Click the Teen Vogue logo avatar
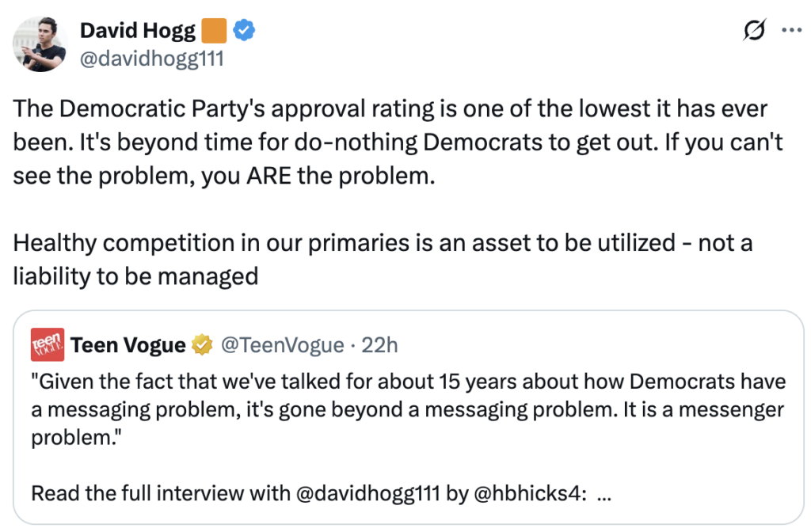 pos(47,344)
